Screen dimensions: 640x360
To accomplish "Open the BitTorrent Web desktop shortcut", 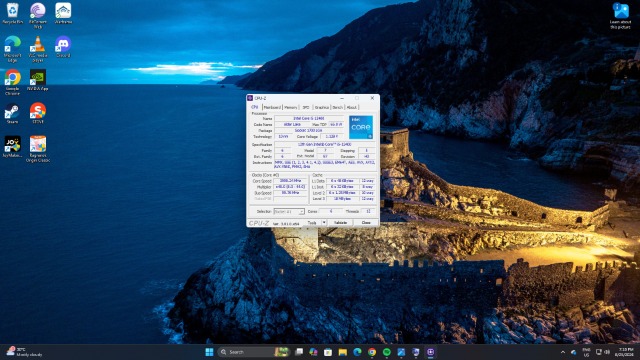I will [x=38, y=15].
